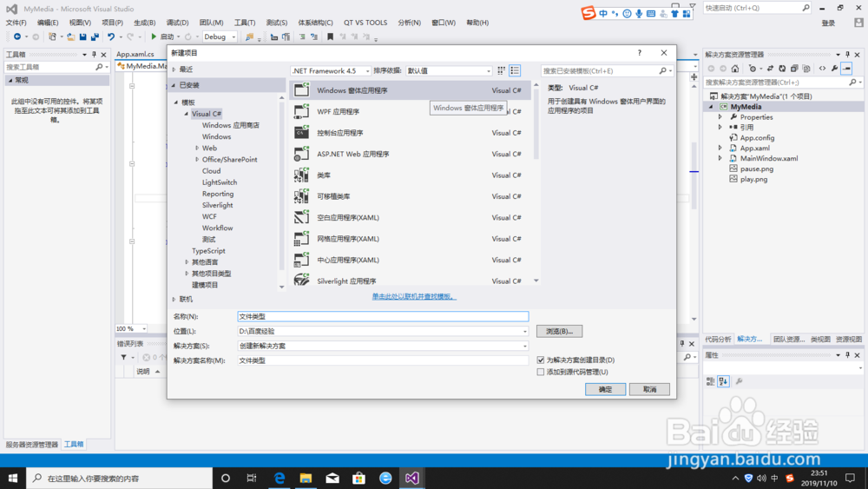Switch templates to medium list view
Viewport: 868px width, 489px height.
[x=515, y=70]
